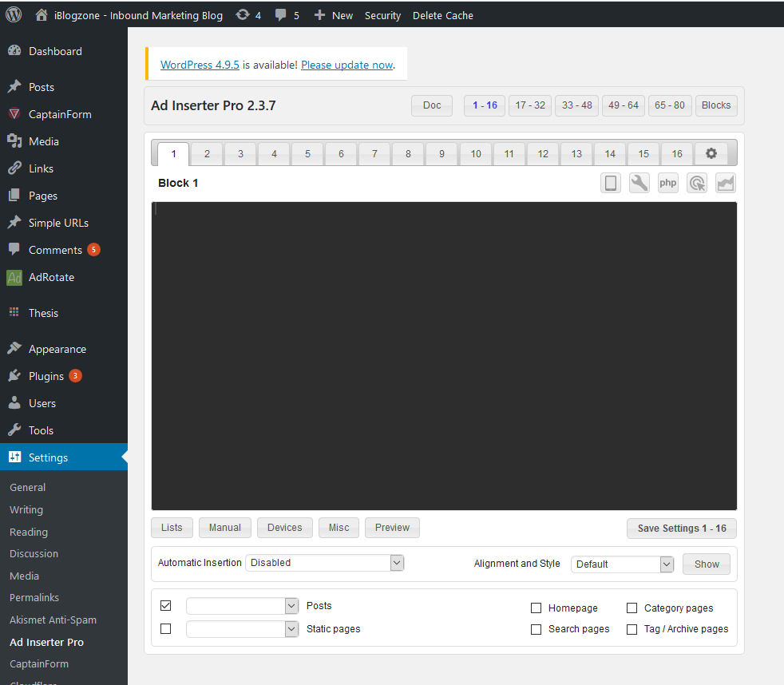Click the Doc button

pyautogui.click(x=432, y=105)
